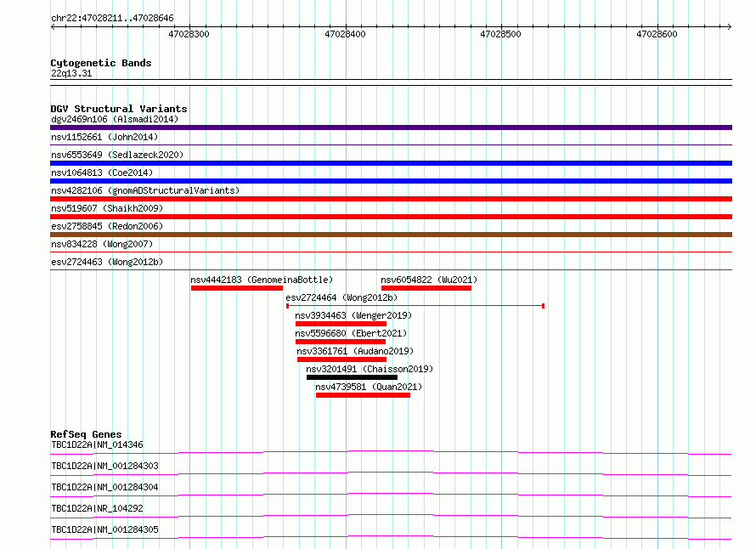756x549 pixels.
Task: Open the nsv3361761 (Audano2019) label
Action: point(355,351)
